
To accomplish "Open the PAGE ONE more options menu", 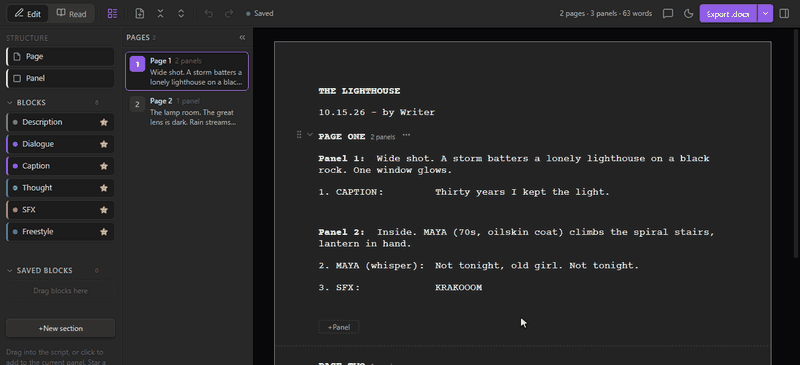I will click(406, 136).
